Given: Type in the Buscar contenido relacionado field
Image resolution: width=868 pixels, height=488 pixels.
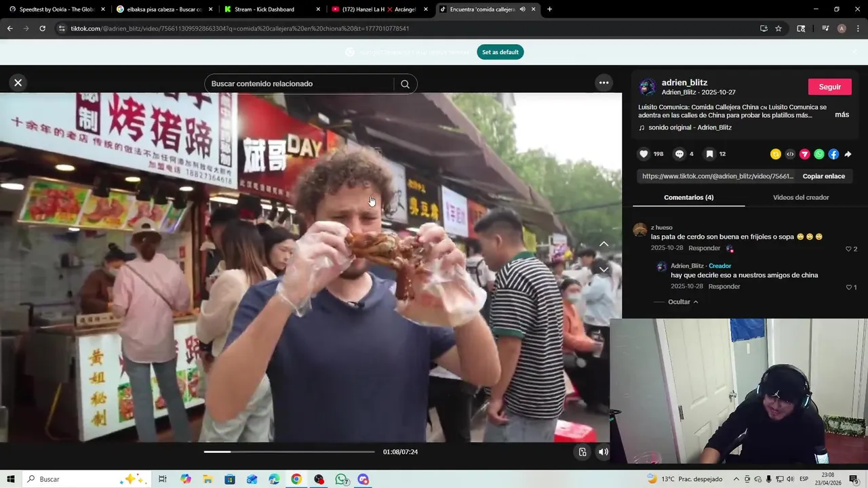Looking at the screenshot, I should [300, 84].
